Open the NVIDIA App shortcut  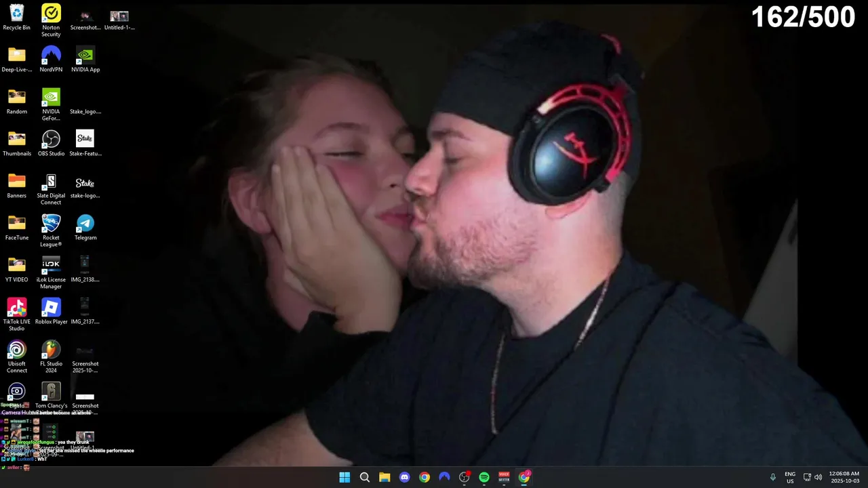(x=85, y=60)
